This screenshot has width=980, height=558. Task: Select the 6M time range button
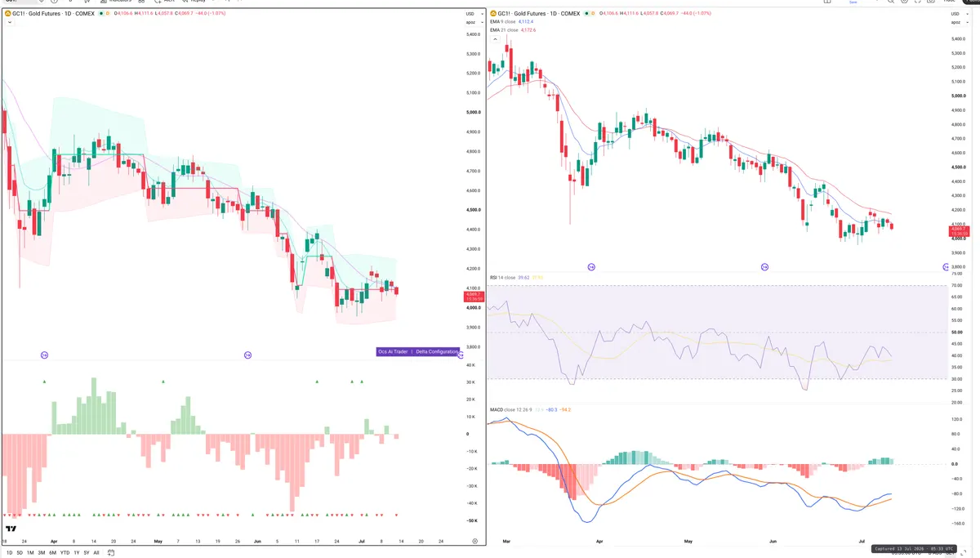(52, 553)
